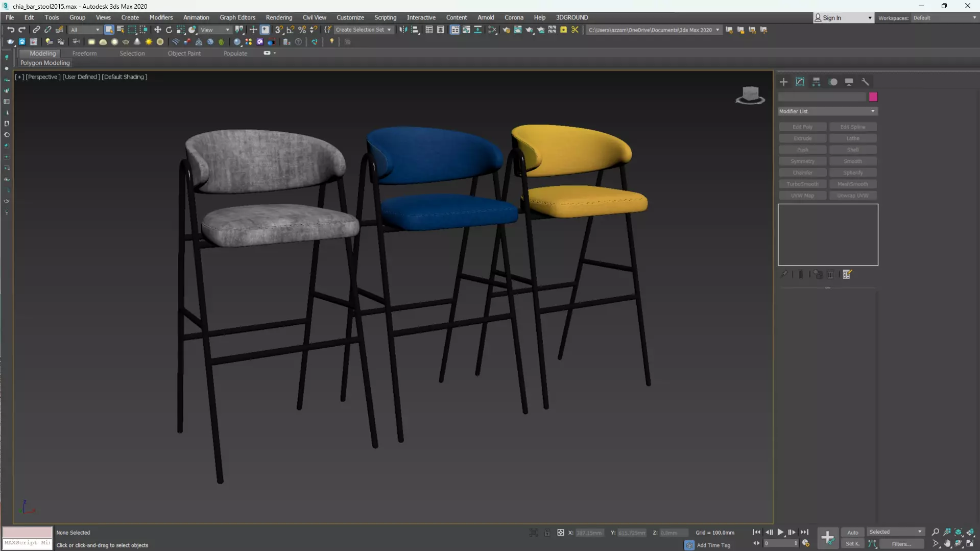This screenshot has width=980, height=551.
Task: Toggle the Selection Lock padlock
Action: click(x=547, y=533)
